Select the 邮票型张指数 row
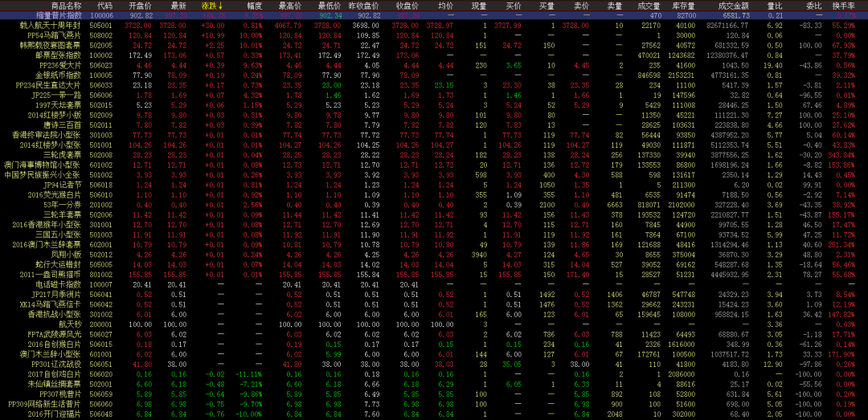The image size is (868, 420). [x=434, y=55]
